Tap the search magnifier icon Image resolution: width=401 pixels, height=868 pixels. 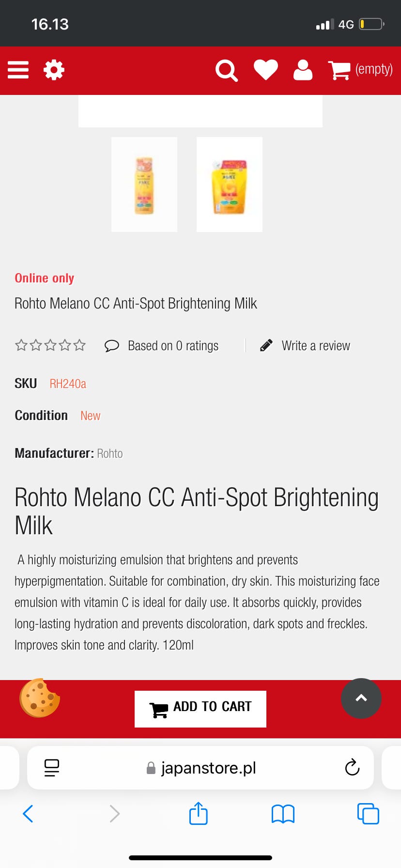[226, 71]
